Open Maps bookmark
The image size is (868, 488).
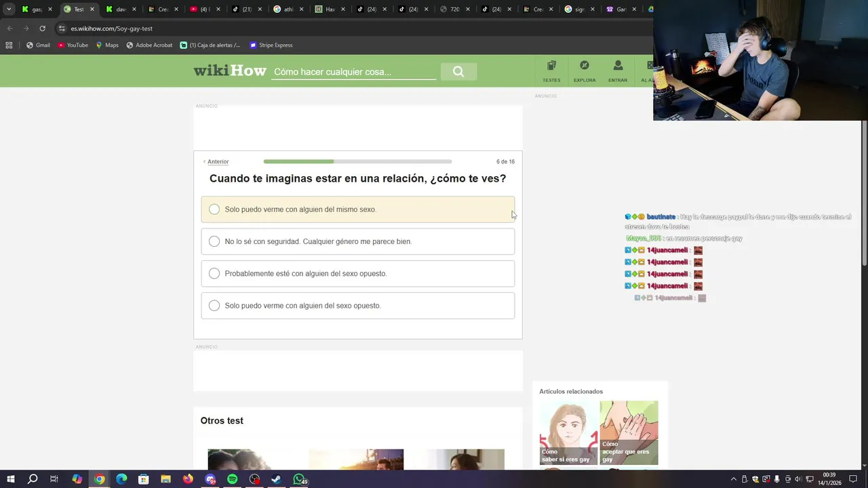pos(107,45)
